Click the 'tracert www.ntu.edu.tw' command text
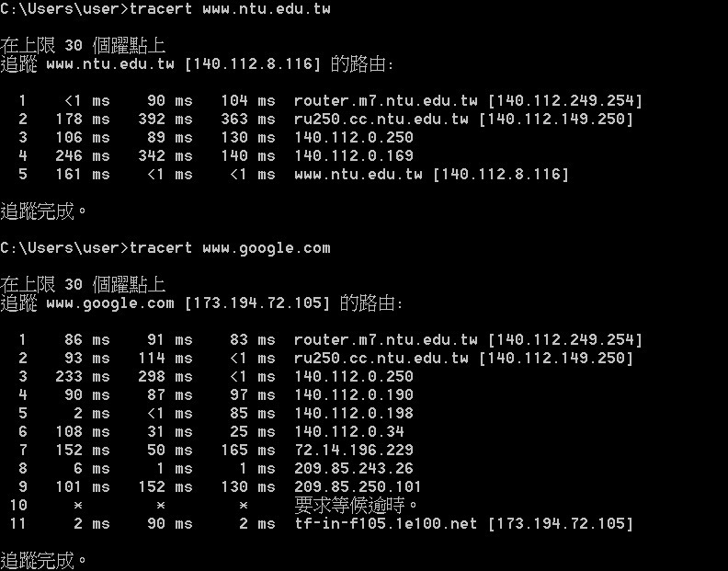This screenshot has height=571, width=728. tap(230, 9)
